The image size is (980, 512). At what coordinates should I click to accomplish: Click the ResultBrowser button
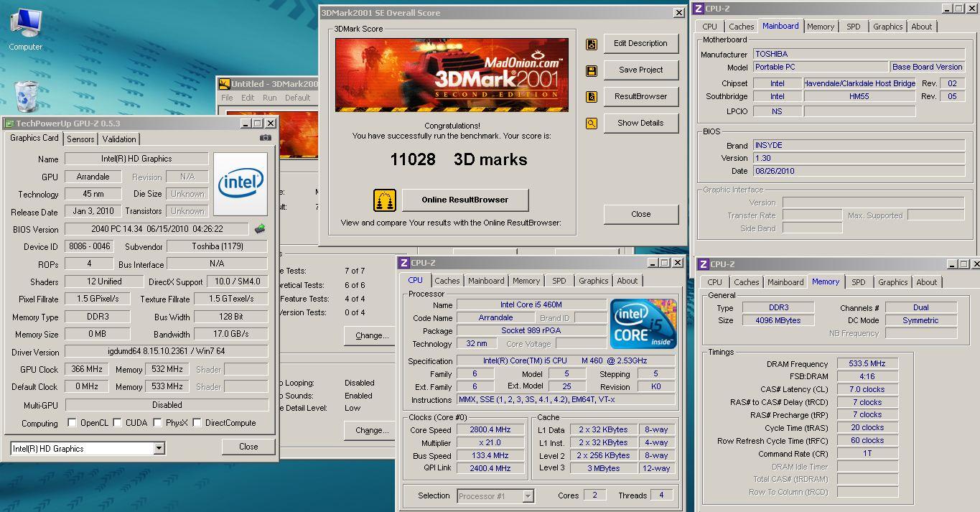[x=640, y=97]
